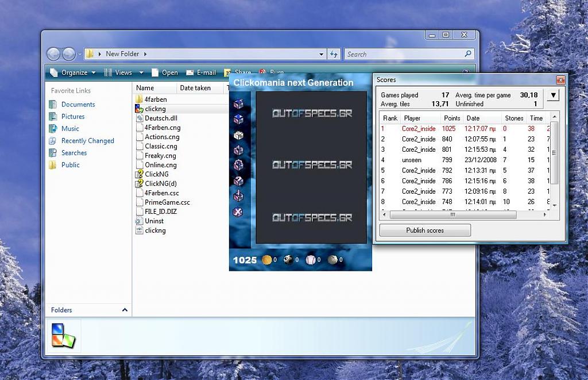Open Recently Changed in Favorite Links
The height and width of the screenshot is (380, 588).
[82, 140]
